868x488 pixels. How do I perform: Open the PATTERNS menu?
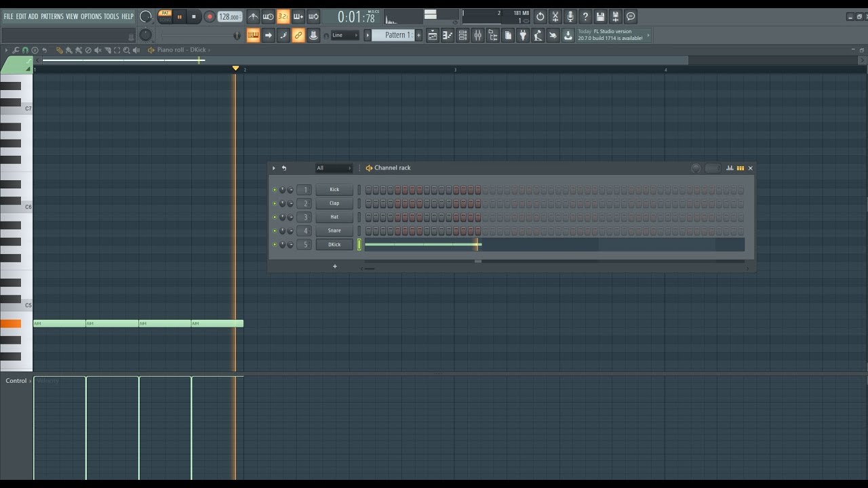52,16
